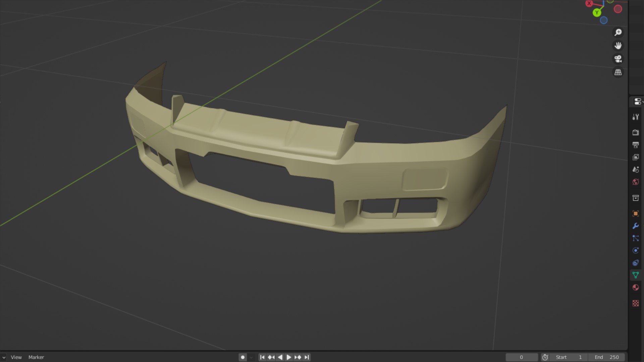The height and width of the screenshot is (362, 644).
Task: Open the properties editor type dropdown
Action: 637,101
